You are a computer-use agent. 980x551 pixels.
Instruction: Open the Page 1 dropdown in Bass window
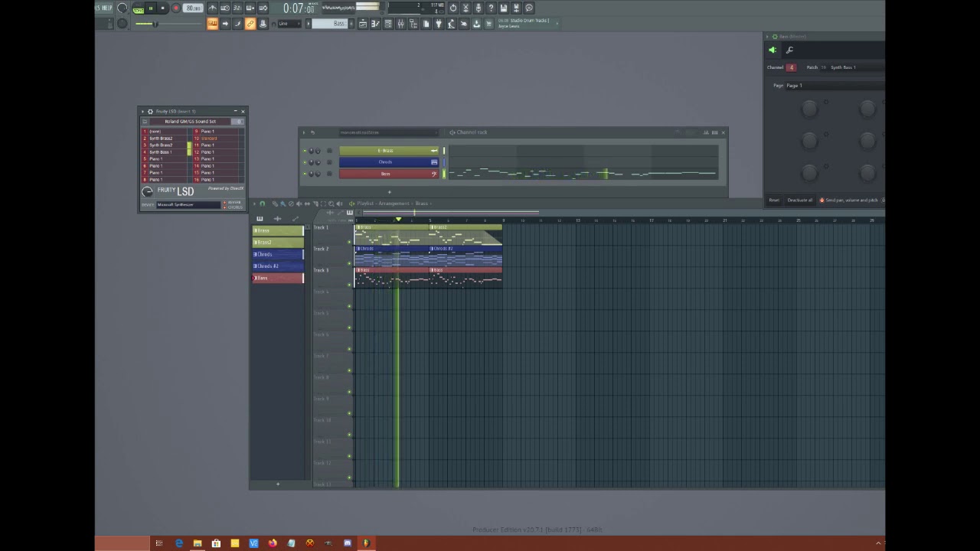[x=835, y=86]
